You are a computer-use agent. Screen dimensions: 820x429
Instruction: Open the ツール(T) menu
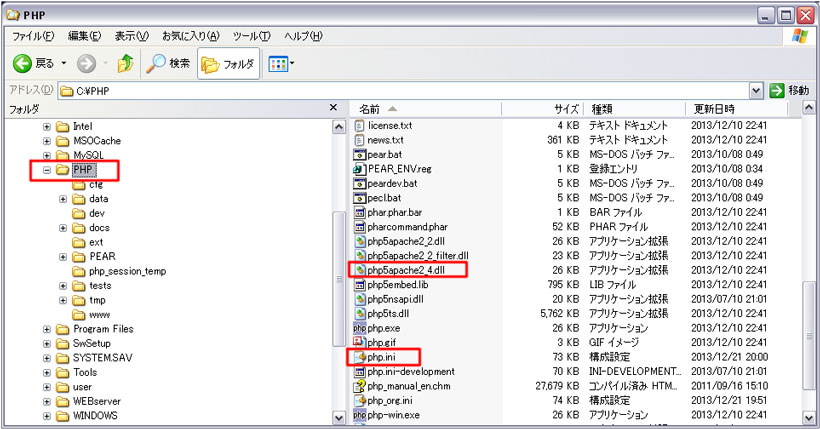(x=252, y=36)
